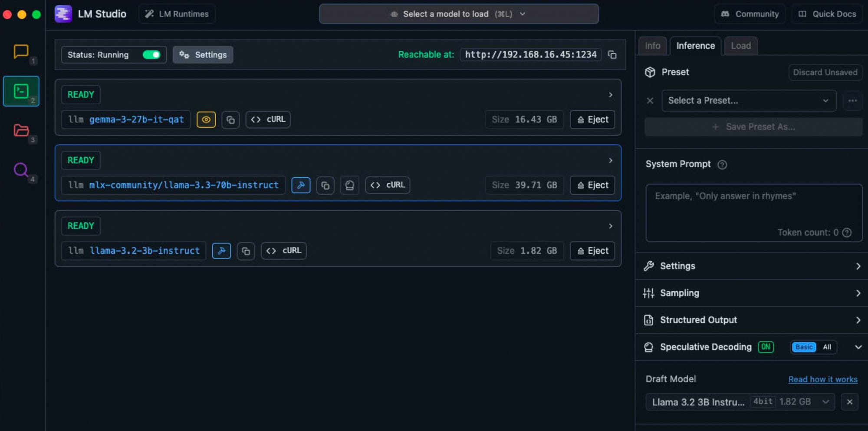Copy the reachable server address
The height and width of the screenshot is (431, 868).
pyautogui.click(x=612, y=55)
